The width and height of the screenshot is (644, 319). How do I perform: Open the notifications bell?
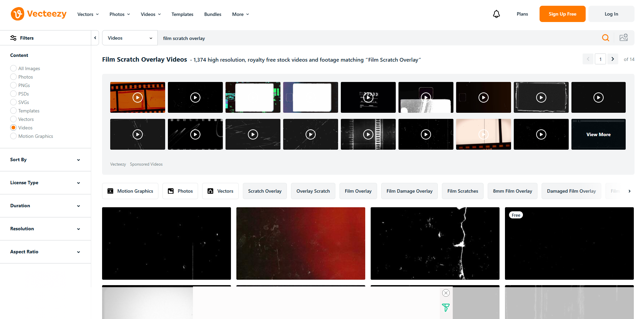[496, 14]
